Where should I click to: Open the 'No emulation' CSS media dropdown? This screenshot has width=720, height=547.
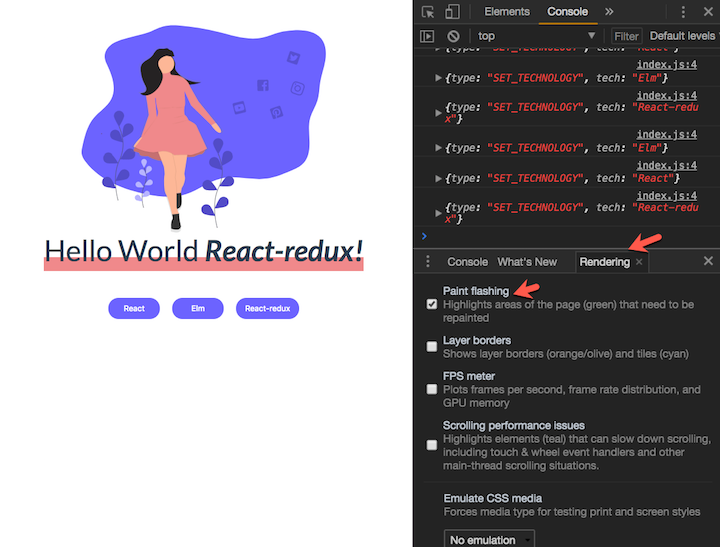(x=490, y=540)
